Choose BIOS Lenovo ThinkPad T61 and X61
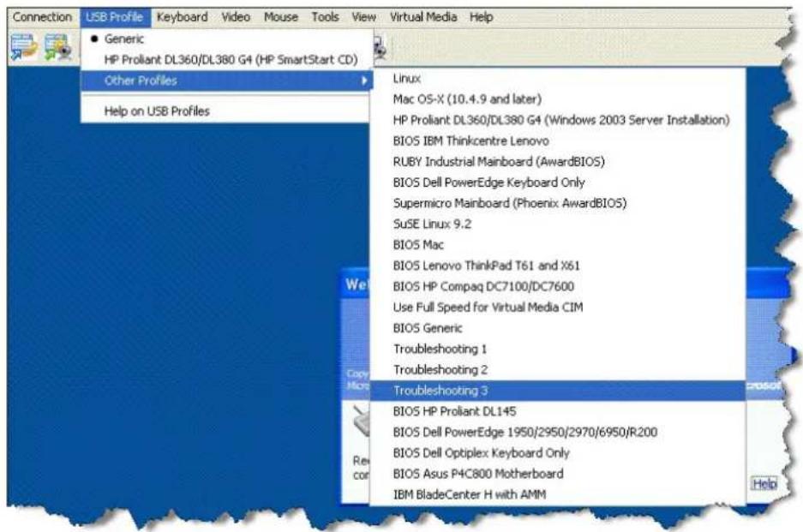 coord(558,266)
